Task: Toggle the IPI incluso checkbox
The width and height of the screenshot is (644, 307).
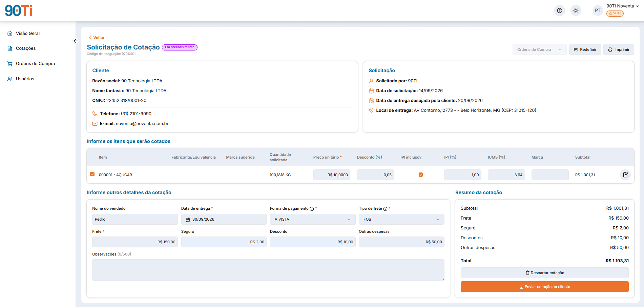Action: pyautogui.click(x=421, y=175)
